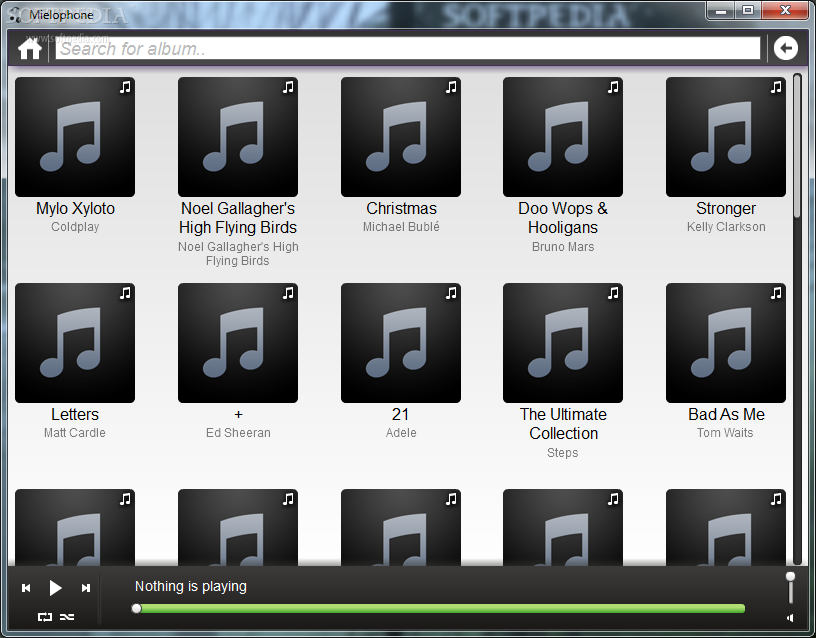Minimize the Mielophone window

[x=721, y=10]
